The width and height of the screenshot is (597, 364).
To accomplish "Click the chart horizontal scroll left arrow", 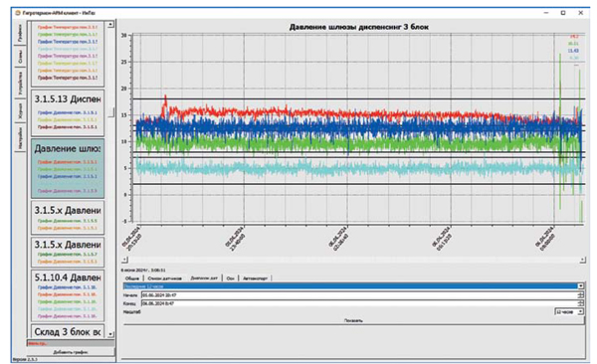I will click(124, 260).
